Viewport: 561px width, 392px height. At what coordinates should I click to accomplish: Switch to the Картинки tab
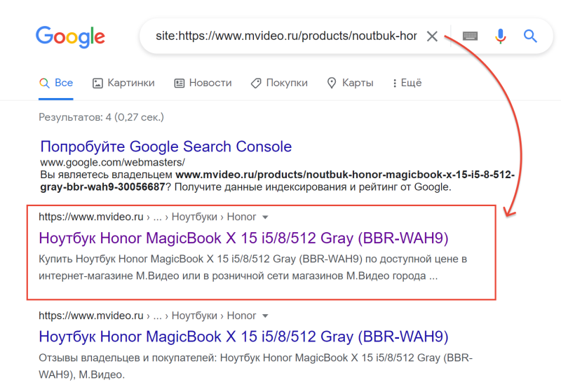click(123, 83)
